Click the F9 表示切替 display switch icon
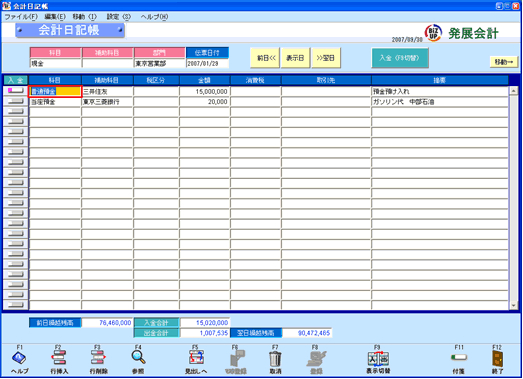The height and width of the screenshot is (379, 523). (x=378, y=359)
